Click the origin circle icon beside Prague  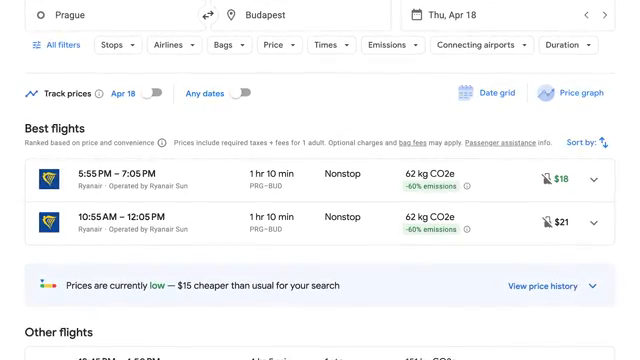point(41,15)
